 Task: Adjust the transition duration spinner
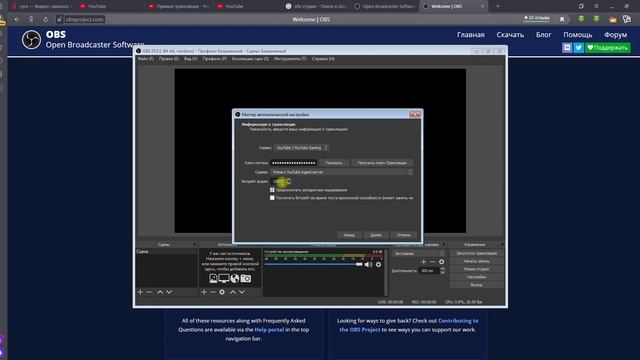[443, 271]
